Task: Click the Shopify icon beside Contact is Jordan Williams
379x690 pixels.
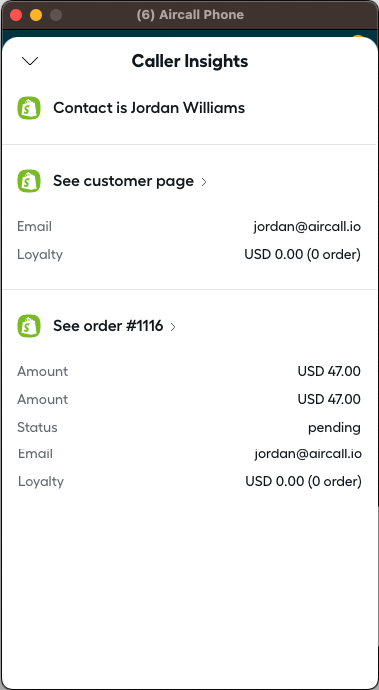Action: pos(29,108)
